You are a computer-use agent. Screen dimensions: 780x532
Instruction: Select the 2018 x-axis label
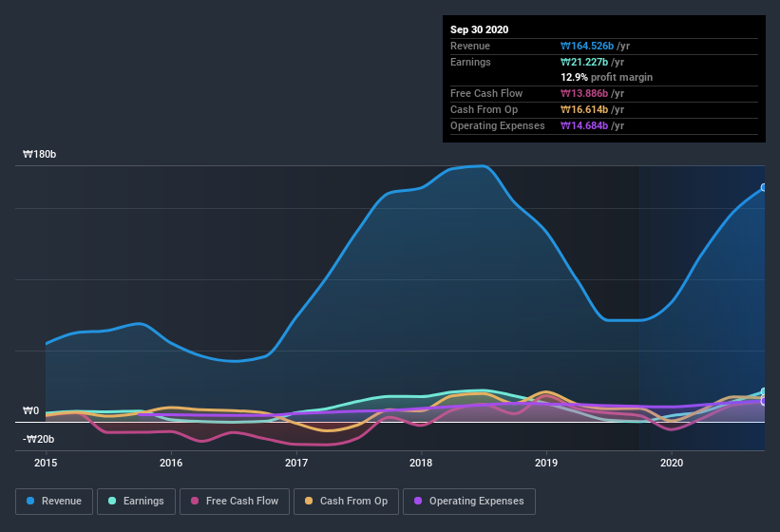click(421, 463)
